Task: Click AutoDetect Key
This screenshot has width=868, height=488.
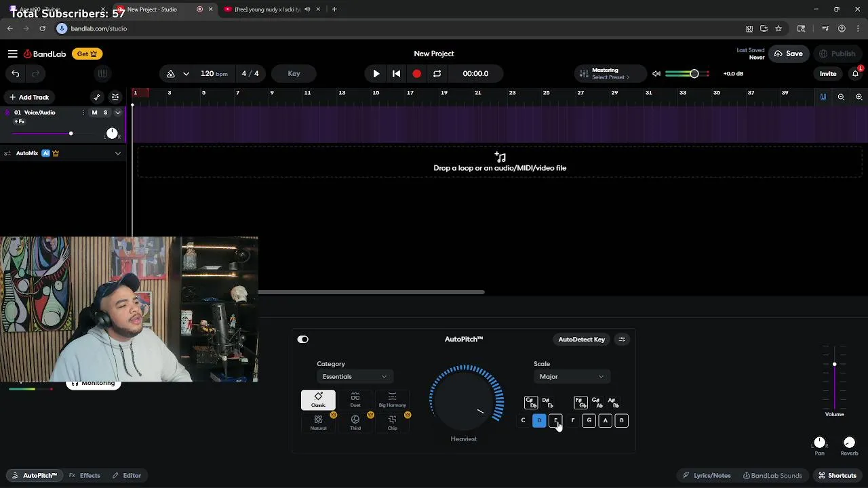Action: [581, 339]
